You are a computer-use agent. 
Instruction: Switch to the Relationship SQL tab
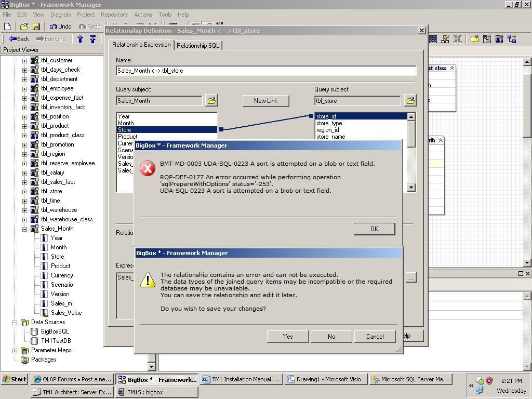198,45
